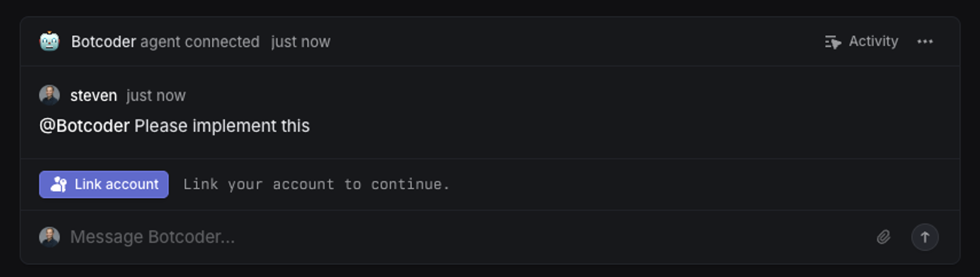The image size is (980, 277).
Task: Click the @Botcoder mention in the comment
Action: tap(84, 126)
